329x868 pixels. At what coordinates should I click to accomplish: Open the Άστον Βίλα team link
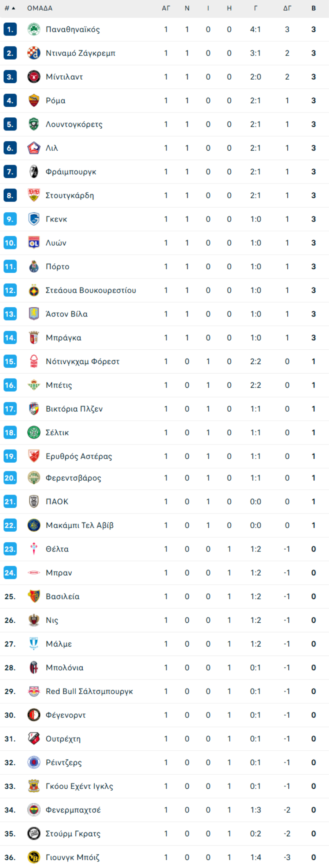[x=67, y=314]
